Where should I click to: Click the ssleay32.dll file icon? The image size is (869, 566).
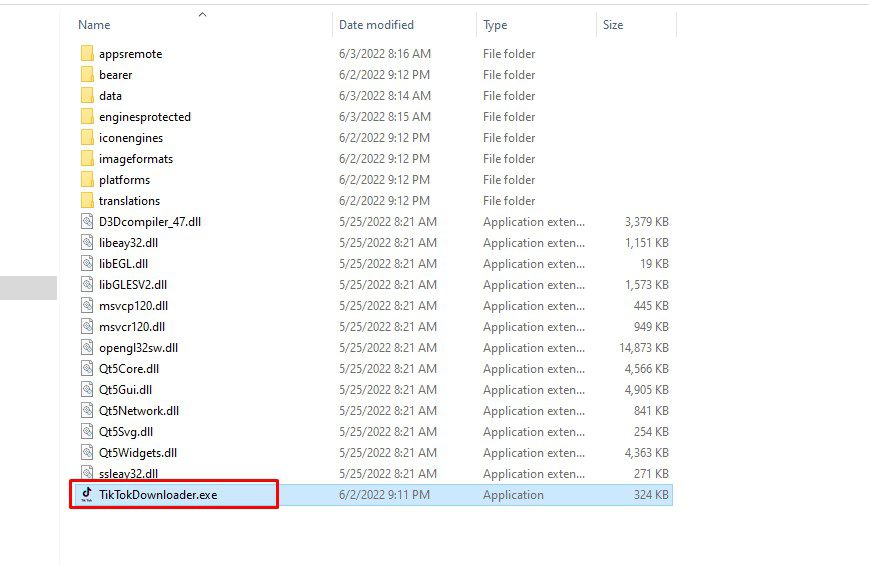pyautogui.click(x=87, y=473)
